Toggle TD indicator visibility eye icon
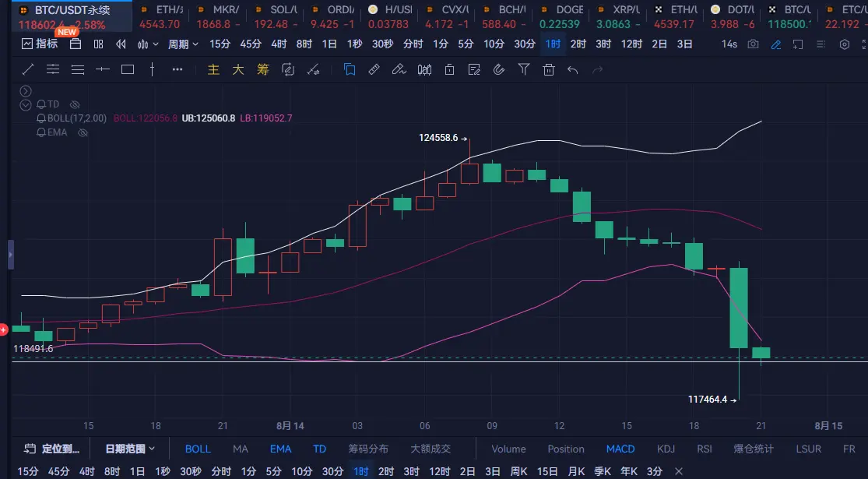 (75, 104)
